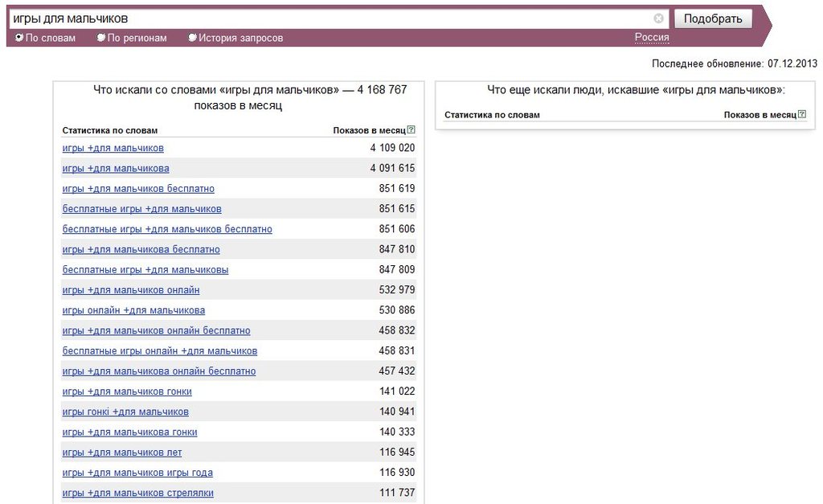Open link 'игры +для мальчиков бесплатно'
This screenshot has width=823, height=504.
[x=138, y=188]
